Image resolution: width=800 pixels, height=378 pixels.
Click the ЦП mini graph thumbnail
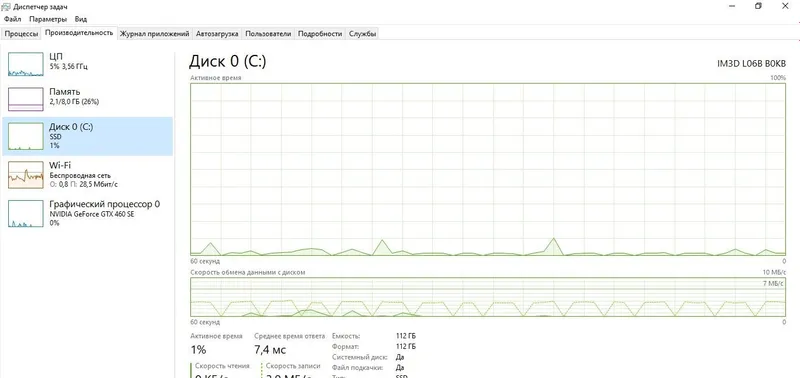[26, 64]
